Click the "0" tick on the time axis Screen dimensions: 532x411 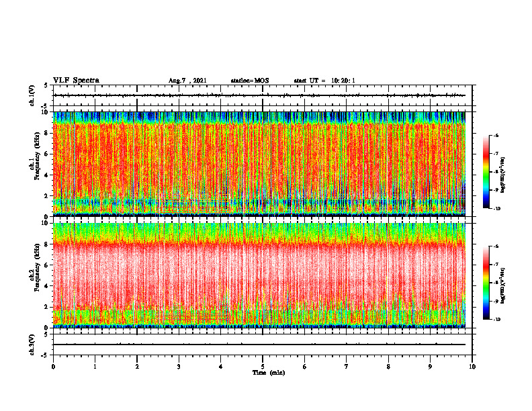coord(53,367)
